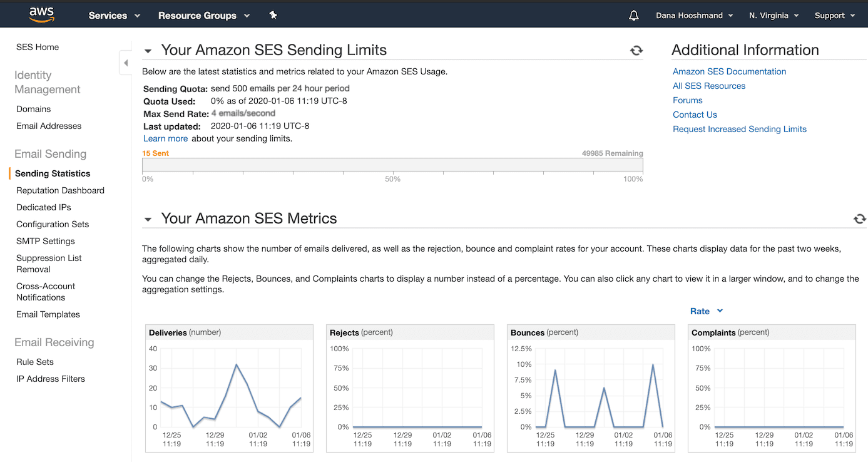868x462 pixels.
Task: Click the Sending Quota value text
Action: (x=280, y=88)
